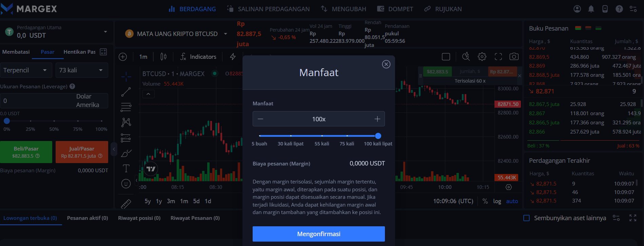Toggle chart fullscreen icon
The height and width of the screenshot is (246, 644).
(x=498, y=57)
